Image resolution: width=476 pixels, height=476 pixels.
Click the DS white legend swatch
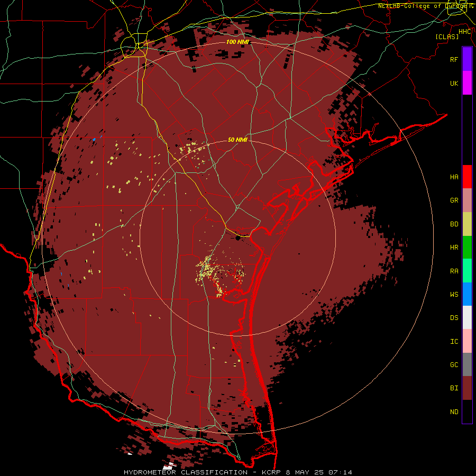coord(467,317)
